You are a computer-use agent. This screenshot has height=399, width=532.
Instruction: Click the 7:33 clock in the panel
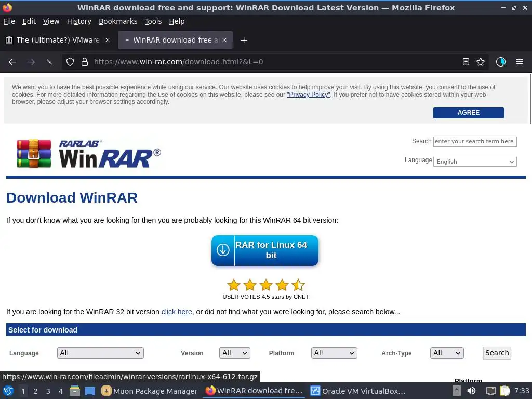click(522, 391)
